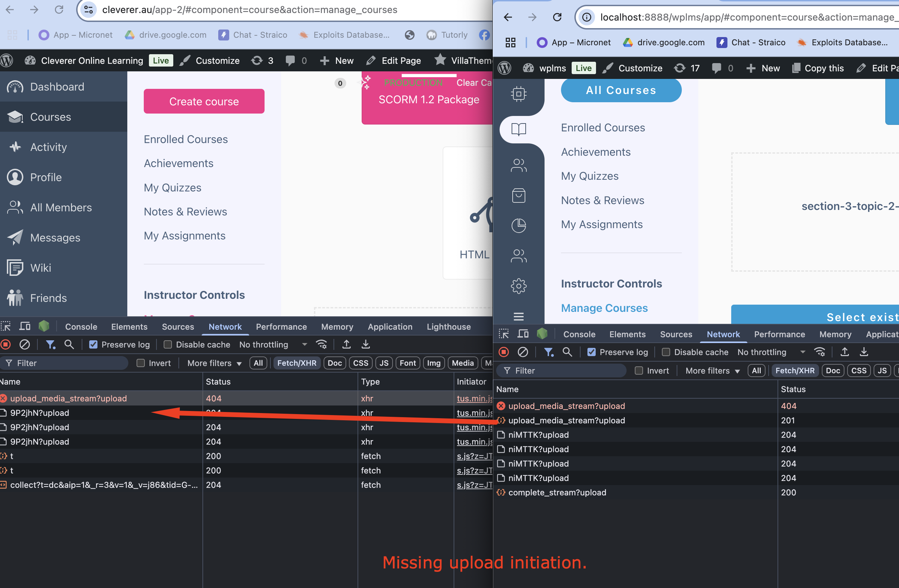
Task: Open Lighthouse tab in left DevTools
Action: [449, 326]
